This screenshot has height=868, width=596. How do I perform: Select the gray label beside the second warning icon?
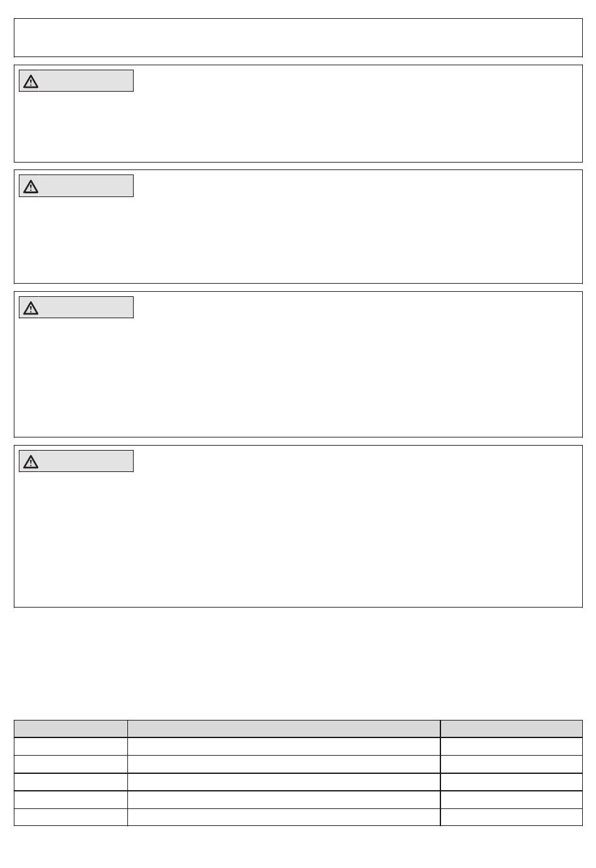pos(87,186)
